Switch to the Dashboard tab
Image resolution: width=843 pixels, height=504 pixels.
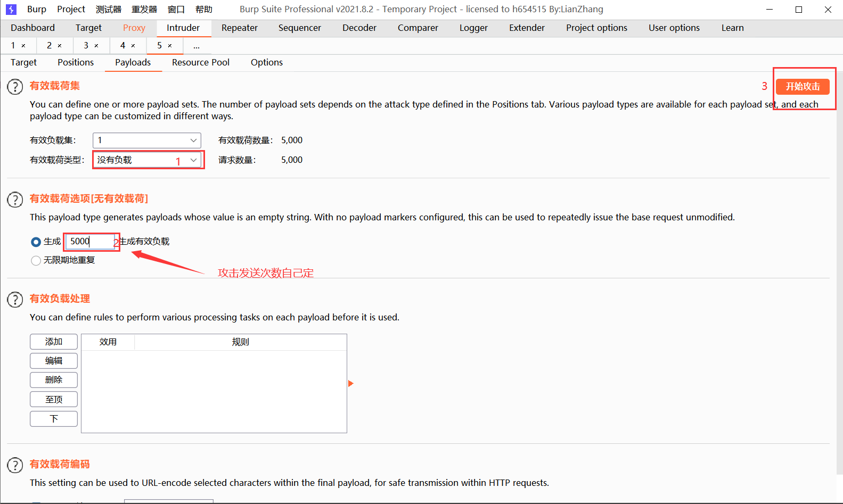pyautogui.click(x=32, y=28)
